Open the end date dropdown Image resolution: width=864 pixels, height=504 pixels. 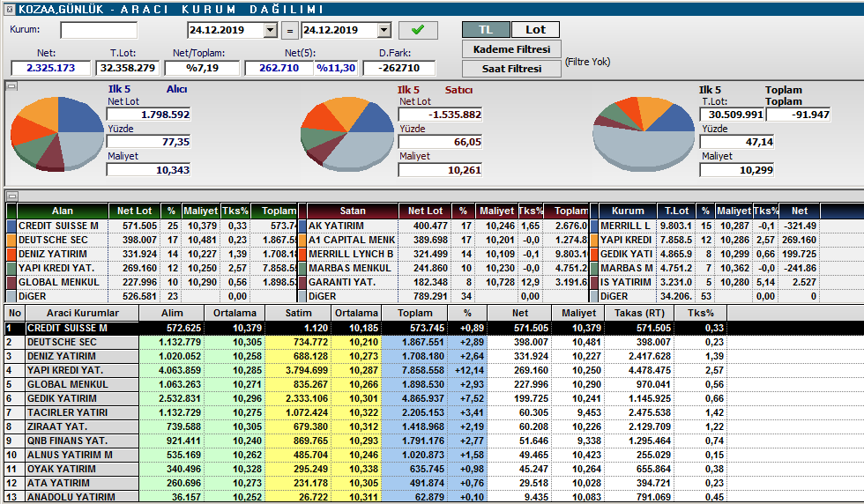coord(384,30)
